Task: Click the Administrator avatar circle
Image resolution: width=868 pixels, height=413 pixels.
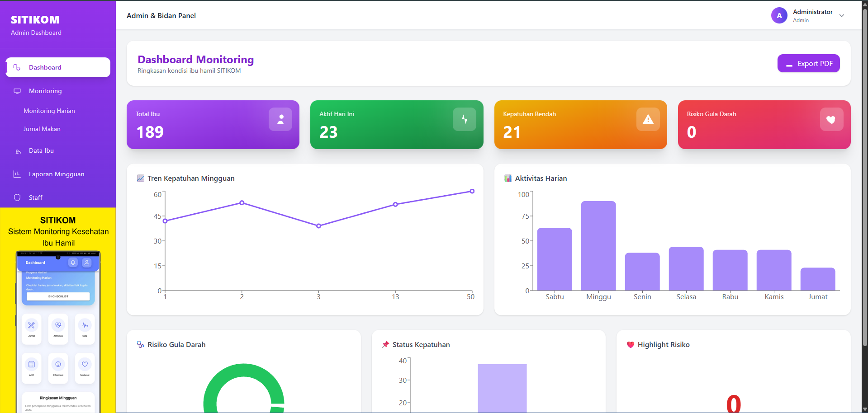Action: pos(779,15)
